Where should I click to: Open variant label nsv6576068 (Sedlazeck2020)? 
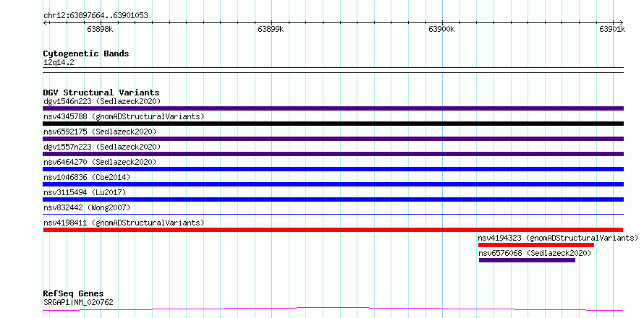535,254
